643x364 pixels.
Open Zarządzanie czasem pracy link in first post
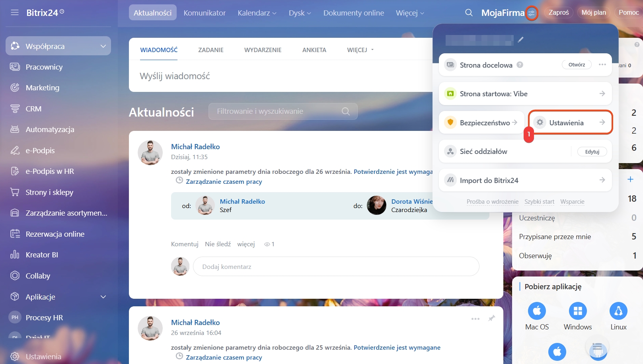point(224,182)
